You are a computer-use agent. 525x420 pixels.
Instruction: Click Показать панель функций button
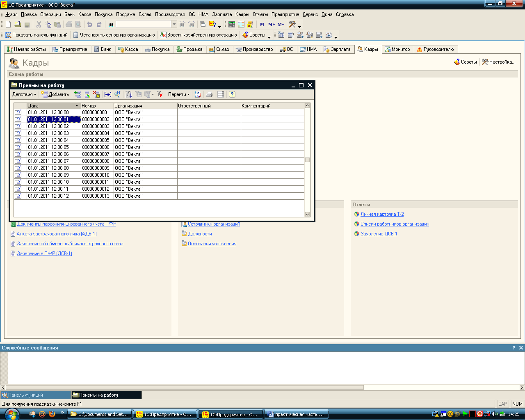click(x=37, y=35)
